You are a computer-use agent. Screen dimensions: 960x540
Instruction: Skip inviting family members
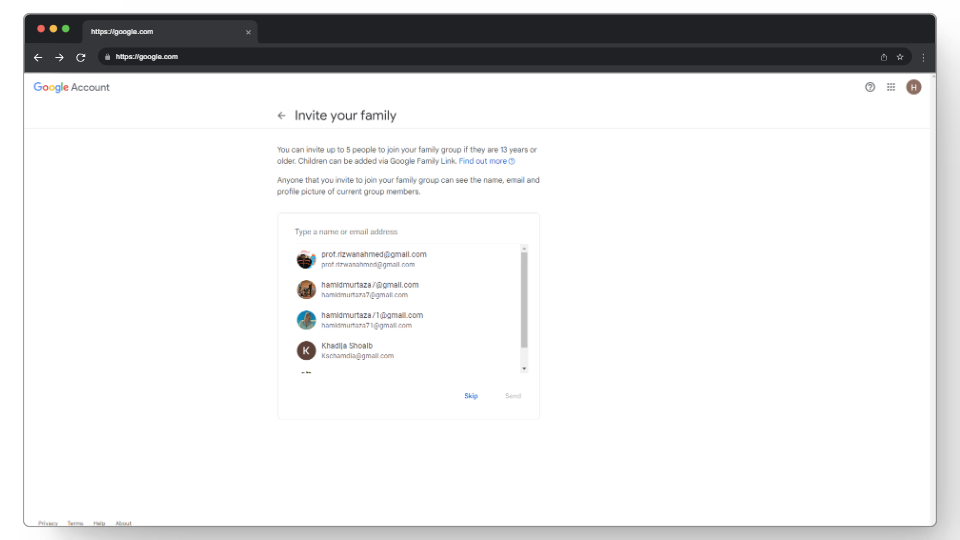click(x=471, y=396)
